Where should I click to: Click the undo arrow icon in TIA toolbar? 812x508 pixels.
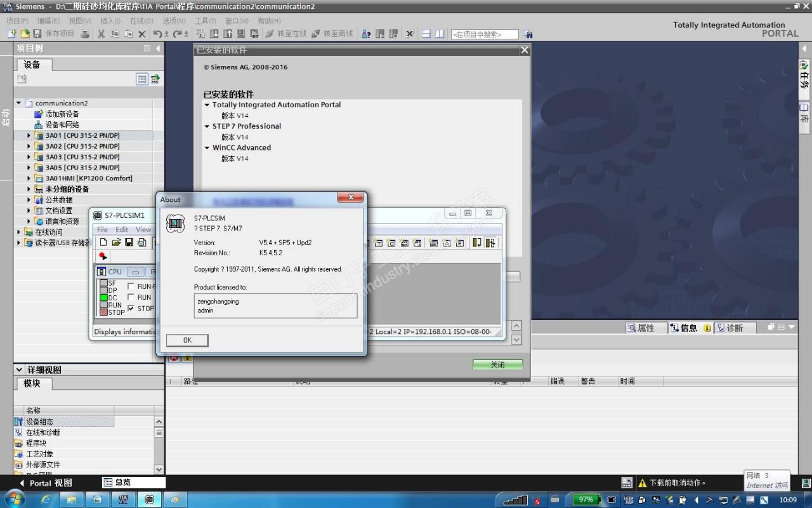(158, 34)
